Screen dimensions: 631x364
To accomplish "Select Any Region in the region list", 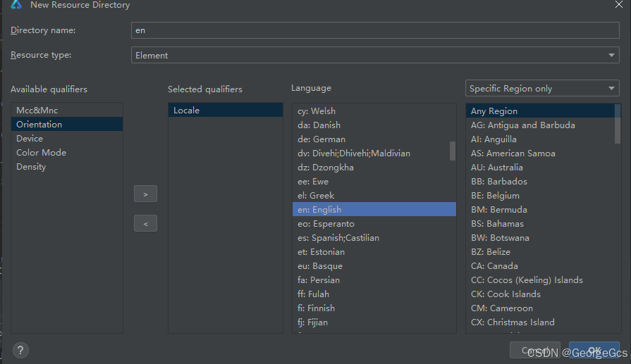I will [x=494, y=111].
